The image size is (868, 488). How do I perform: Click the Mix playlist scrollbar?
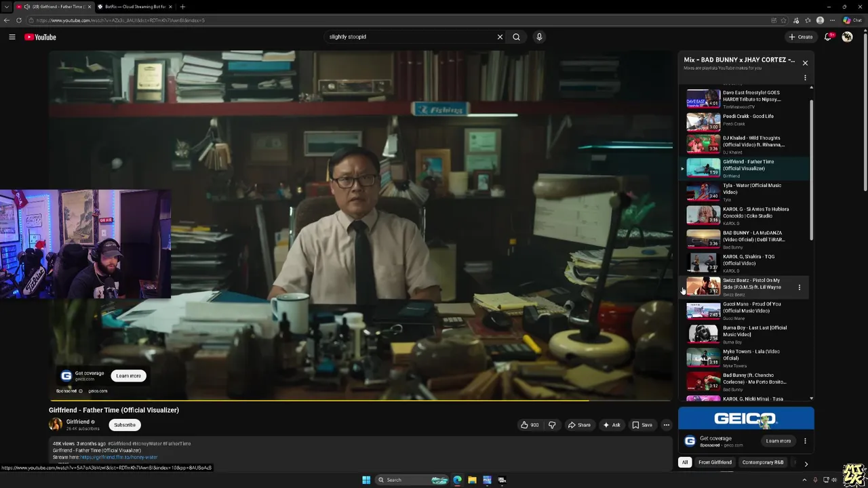811,169
